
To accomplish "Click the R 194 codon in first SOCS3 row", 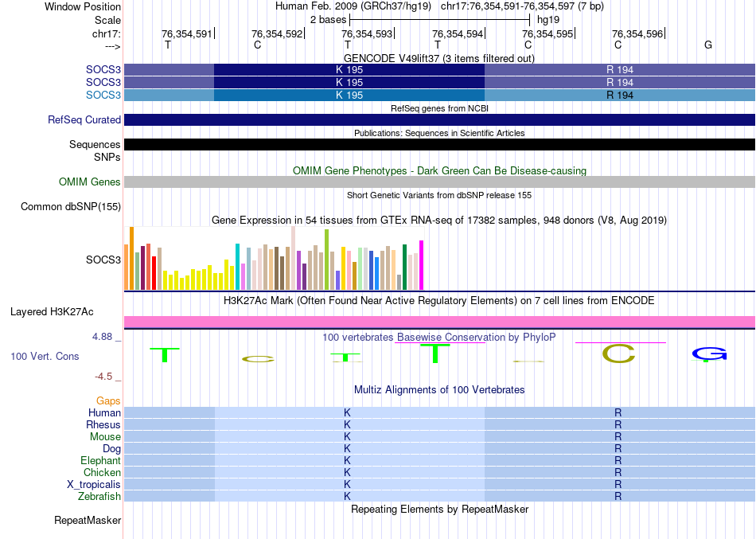I will pyautogui.click(x=620, y=69).
